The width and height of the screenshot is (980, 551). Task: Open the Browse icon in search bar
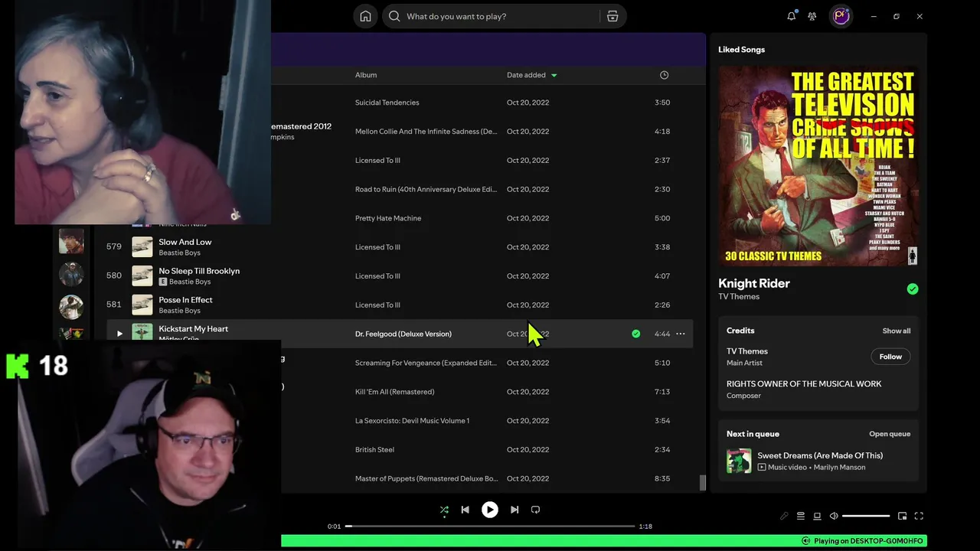[612, 16]
